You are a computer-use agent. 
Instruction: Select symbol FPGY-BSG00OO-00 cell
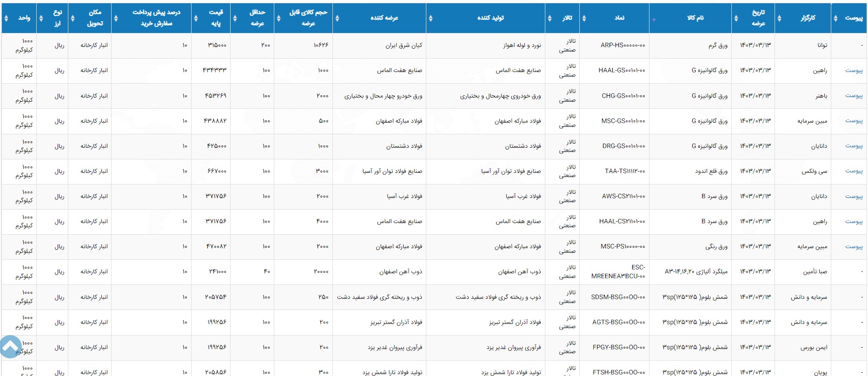click(x=619, y=347)
